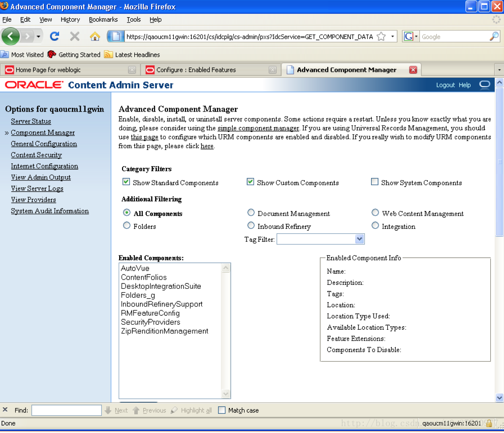This screenshot has width=504, height=433.
Task: Open the Tag Filter dropdown
Action: click(x=359, y=239)
